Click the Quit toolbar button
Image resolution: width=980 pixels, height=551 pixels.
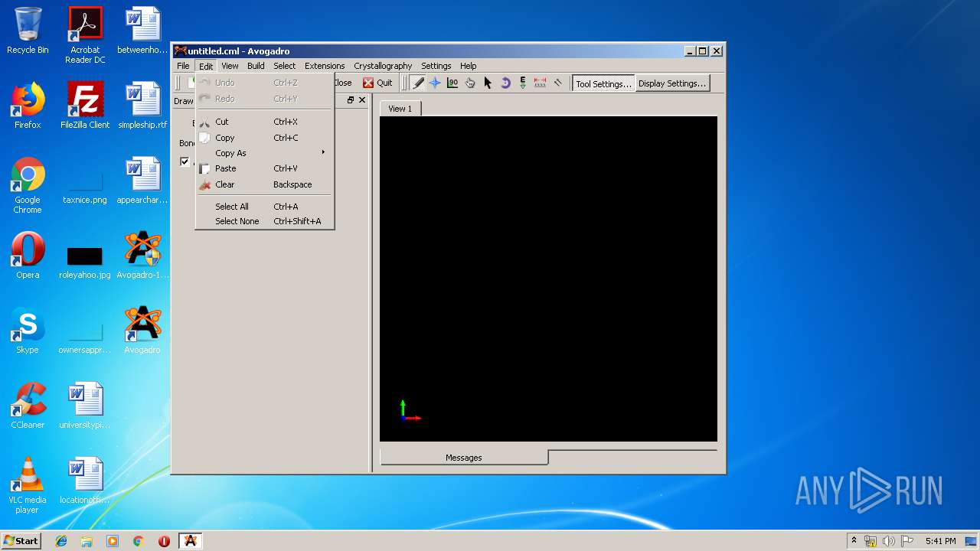377,83
